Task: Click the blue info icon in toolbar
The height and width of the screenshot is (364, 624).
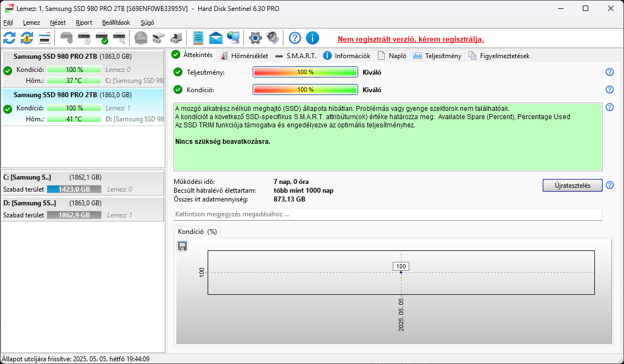Action: click(x=313, y=38)
